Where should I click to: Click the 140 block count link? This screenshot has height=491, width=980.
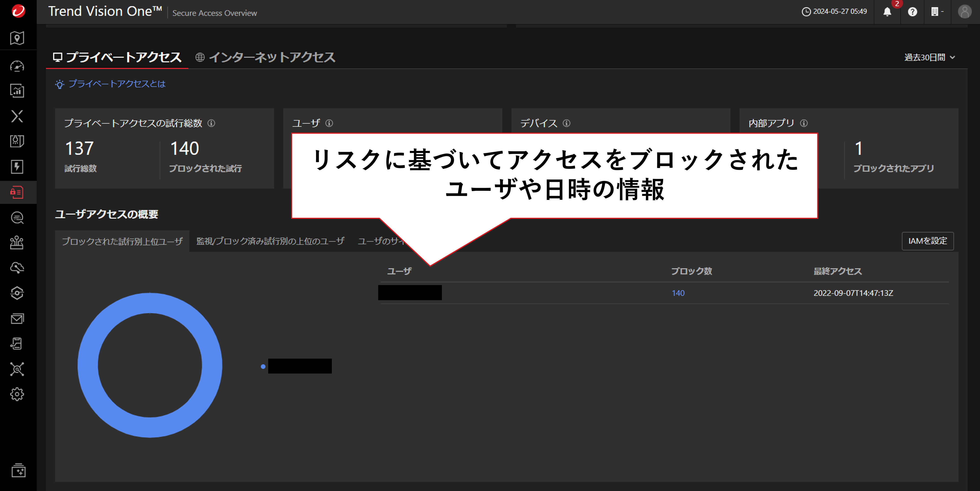point(678,293)
